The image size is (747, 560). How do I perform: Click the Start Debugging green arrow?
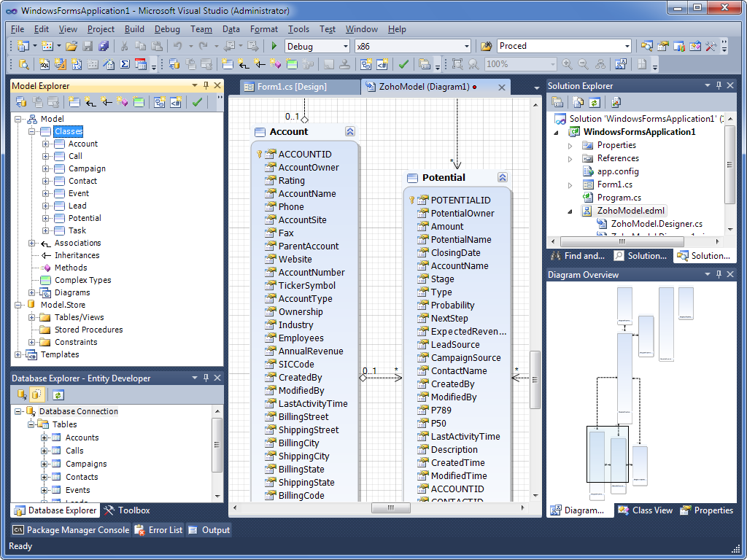(x=274, y=44)
